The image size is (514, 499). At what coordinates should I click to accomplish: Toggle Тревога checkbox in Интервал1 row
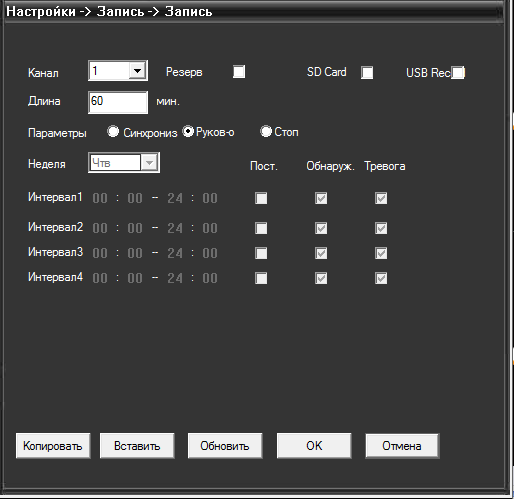(x=381, y=198)
